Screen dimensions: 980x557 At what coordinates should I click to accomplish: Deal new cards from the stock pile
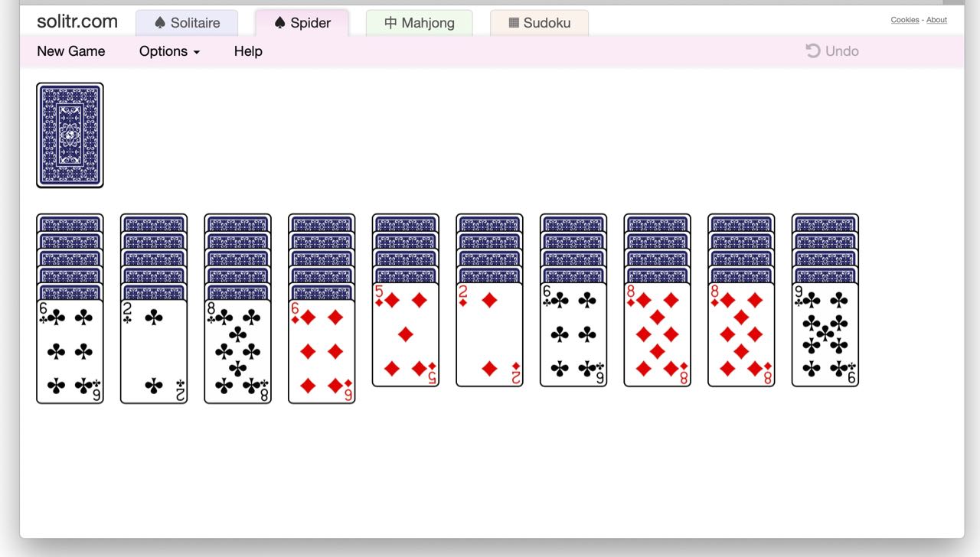point(70,135)
